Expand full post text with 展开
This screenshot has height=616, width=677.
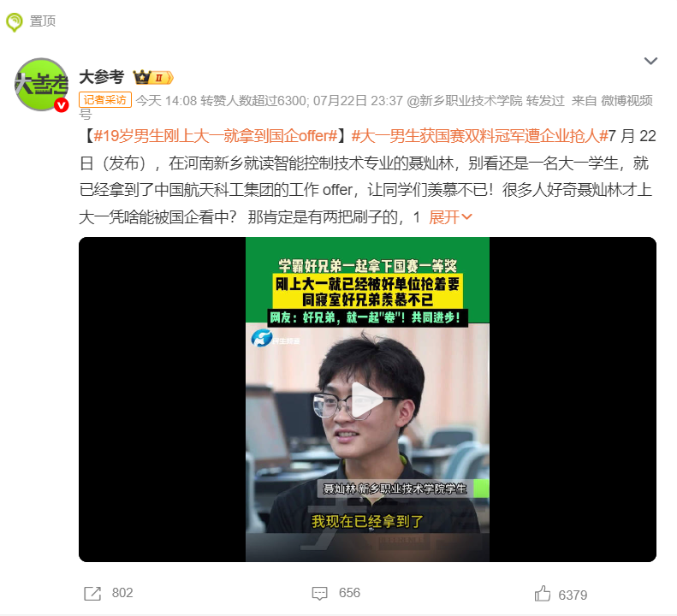point(450,217)
